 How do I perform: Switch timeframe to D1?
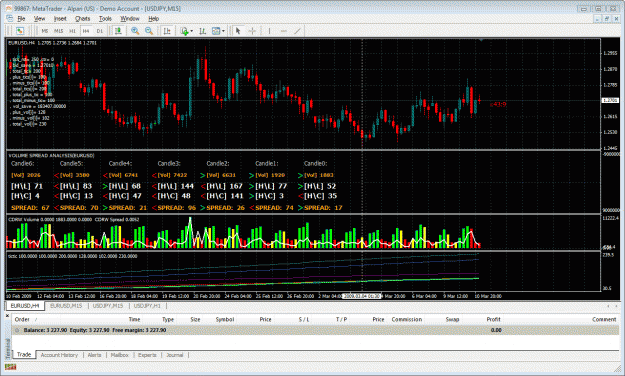(99, 31)
